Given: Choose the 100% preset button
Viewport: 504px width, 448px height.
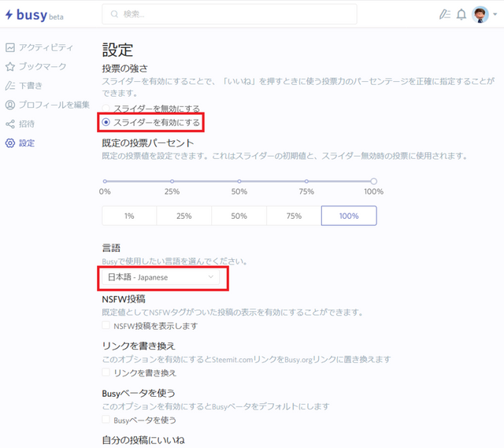Looking at the screenshot, I should 349,216.
